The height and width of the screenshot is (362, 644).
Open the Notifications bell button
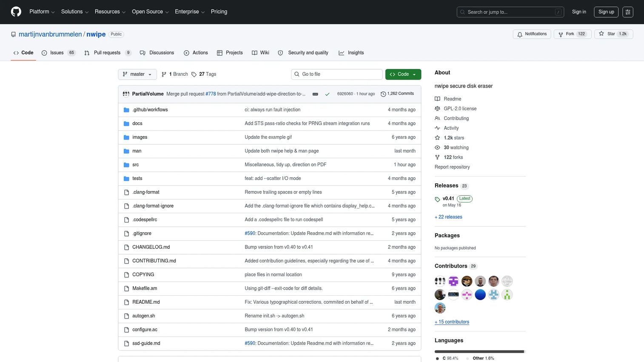pos(532,34)
